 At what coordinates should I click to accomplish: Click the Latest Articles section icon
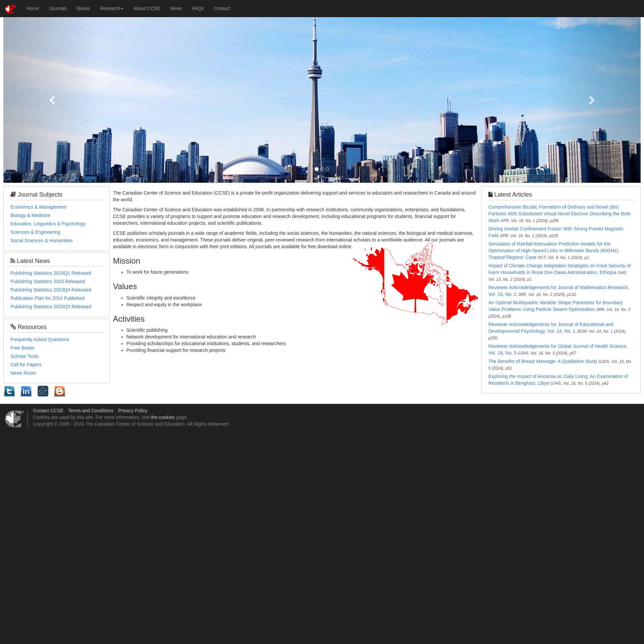point(491,194)
